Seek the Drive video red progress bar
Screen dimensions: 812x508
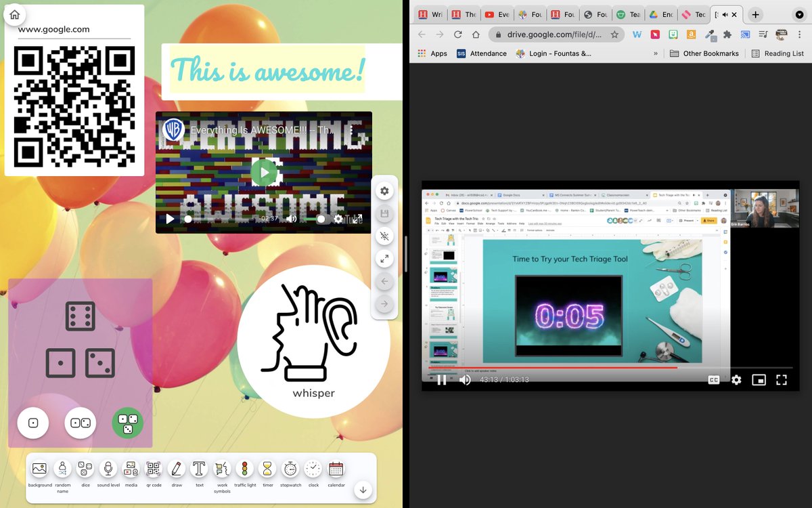pos(610,368)
